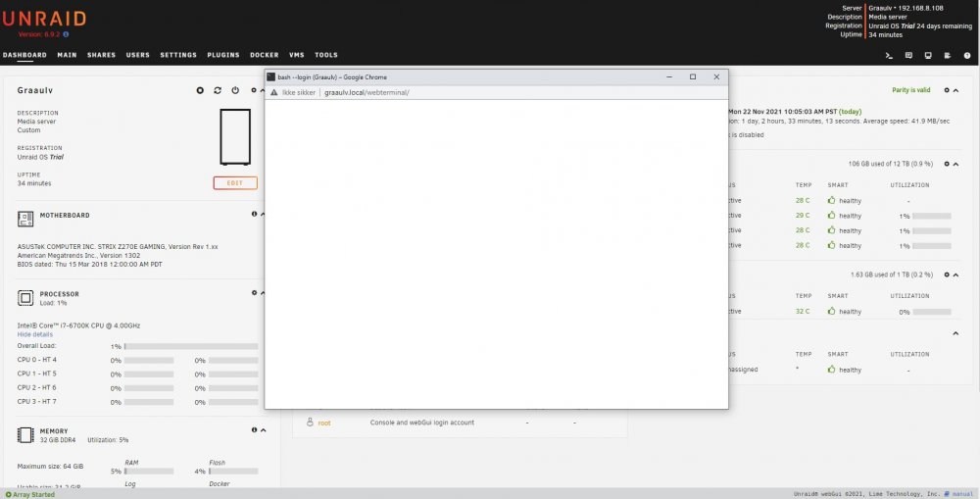The height and width of the screenshot is (499, 980).
Task: Click the Flash usage bar at 4%
Action: click(233, 472)
